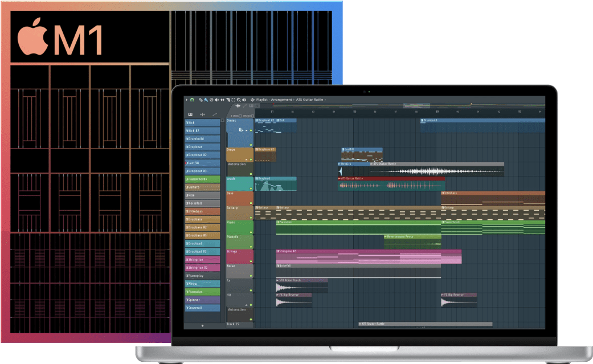Click the plus button below the pattern list
This screenshot has width=593, height=364.
202,326
